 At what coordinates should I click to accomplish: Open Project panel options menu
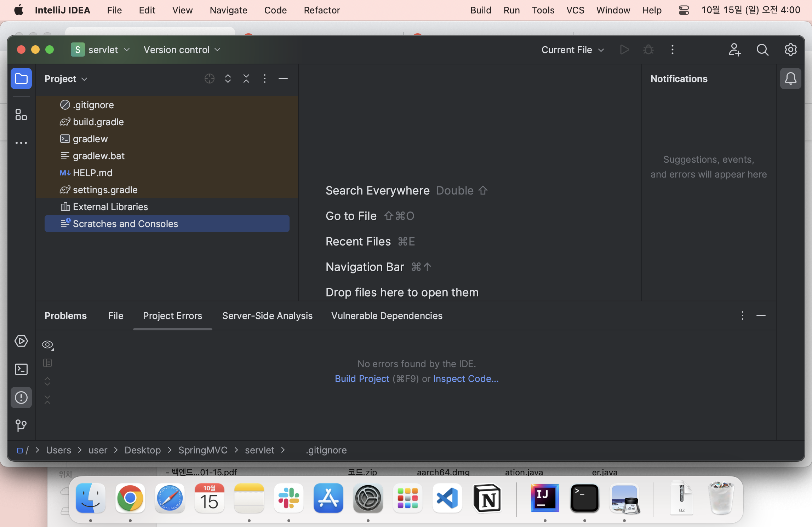tap(265, 79)
